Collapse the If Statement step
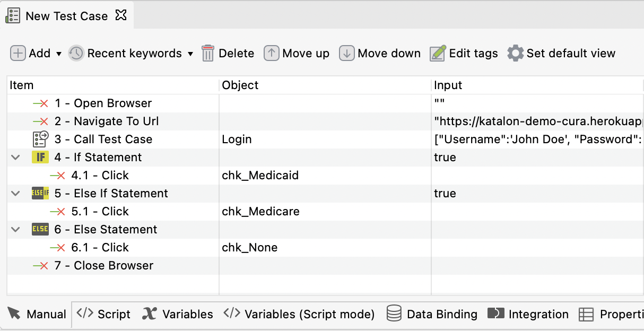The image size is (644, 331). click(x=16, y=158)
